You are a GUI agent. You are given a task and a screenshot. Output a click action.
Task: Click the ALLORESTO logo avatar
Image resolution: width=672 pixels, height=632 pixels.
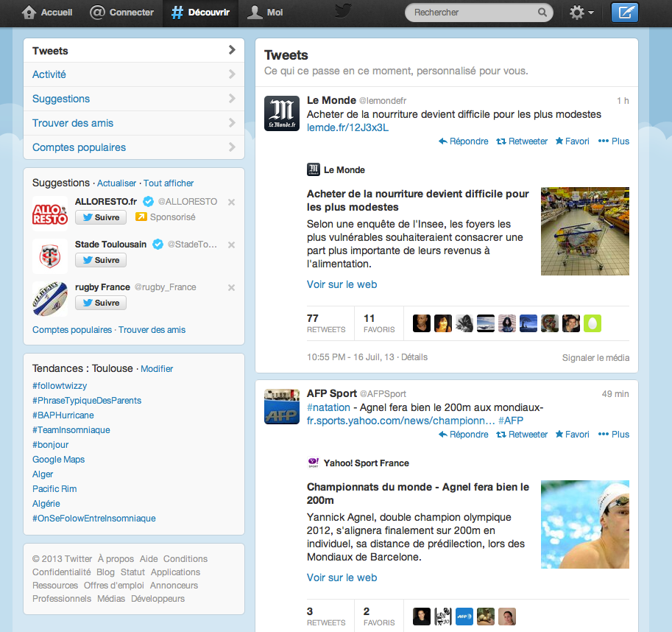point(50,214)
